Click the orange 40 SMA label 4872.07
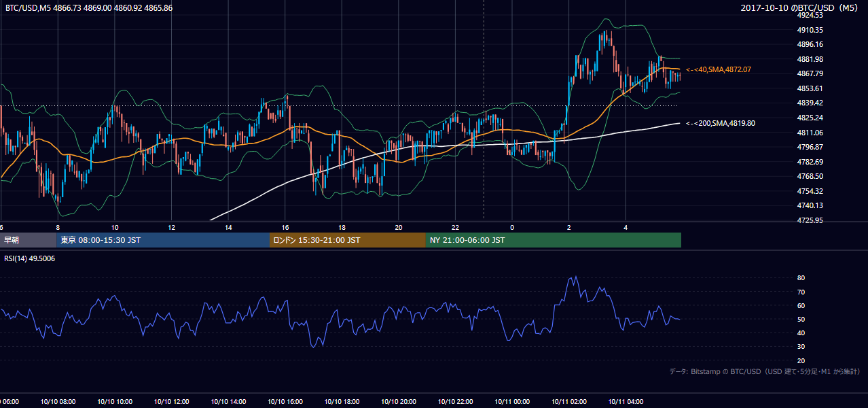868x408 pixels. 719,69
